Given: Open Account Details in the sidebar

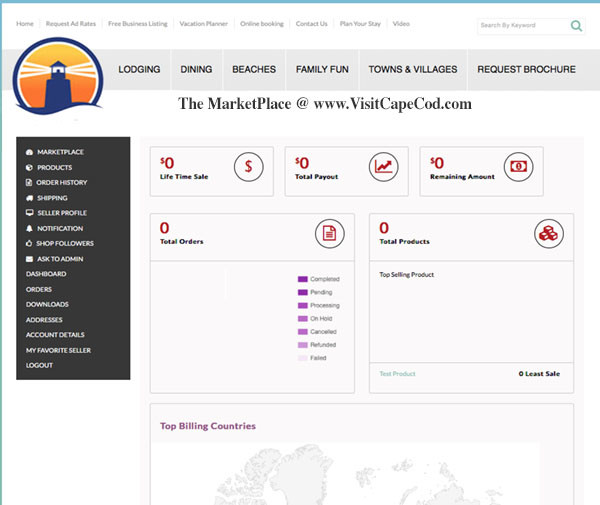Looking at the screenshot, I should click(x=55, y=335).
